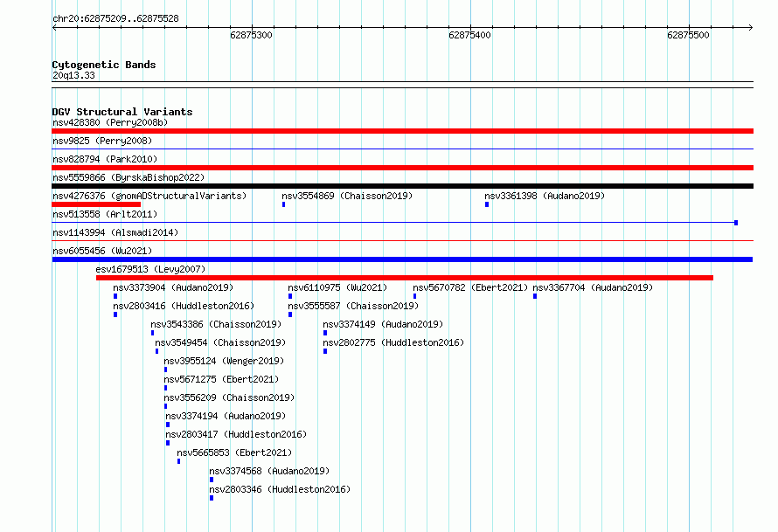The image size is (778, 532).
Task: Open the nsv5665853 (Ebert2021) label
Action: click(x=234, y=453)
